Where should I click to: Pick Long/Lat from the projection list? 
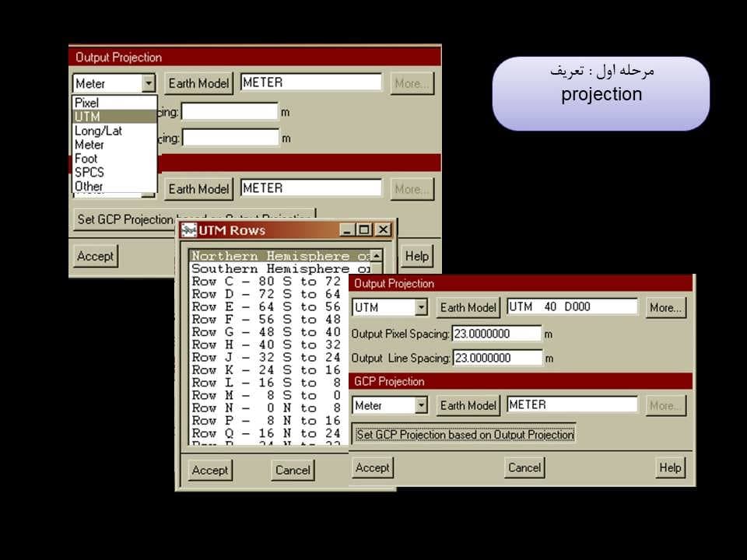pyautogui.click(x=114, y=131)
